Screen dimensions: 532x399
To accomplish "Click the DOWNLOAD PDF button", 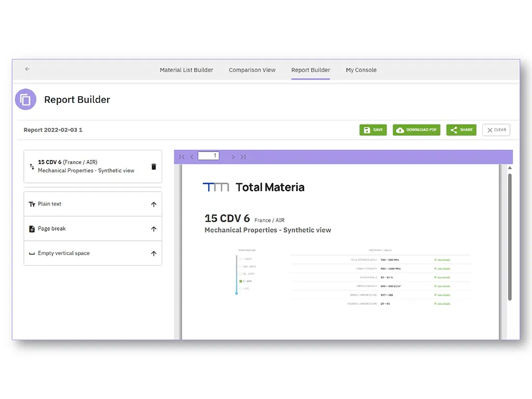I will pyautogui.click(x=416, y=129).
